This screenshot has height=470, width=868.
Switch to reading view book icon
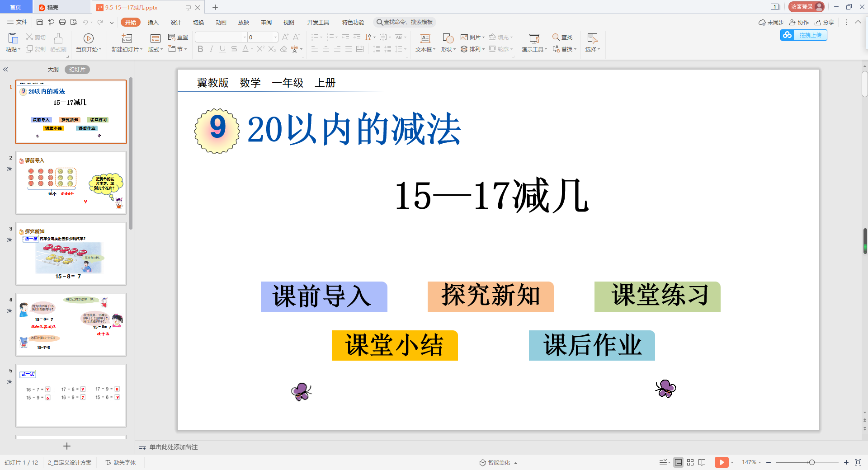tap(702, 462)
